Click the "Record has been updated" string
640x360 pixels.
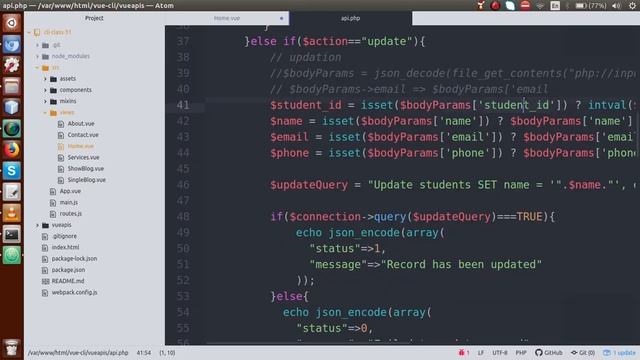click(461, 264)
